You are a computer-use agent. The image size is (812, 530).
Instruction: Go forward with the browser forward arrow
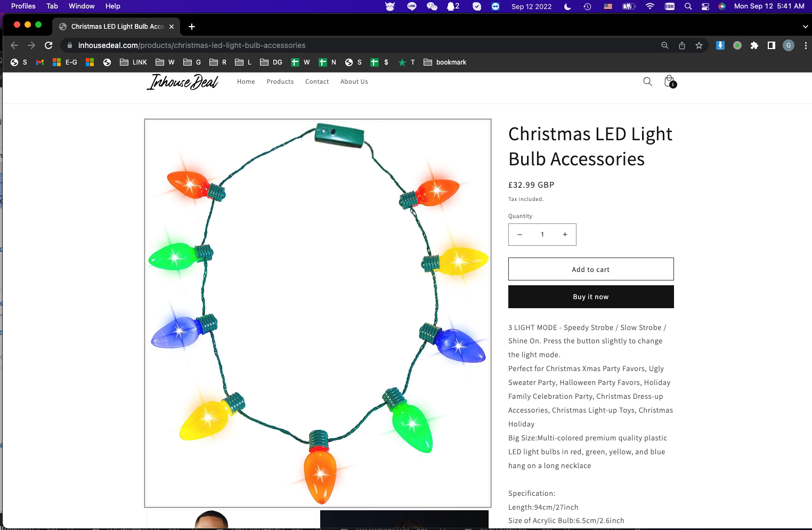pos(31,45)
